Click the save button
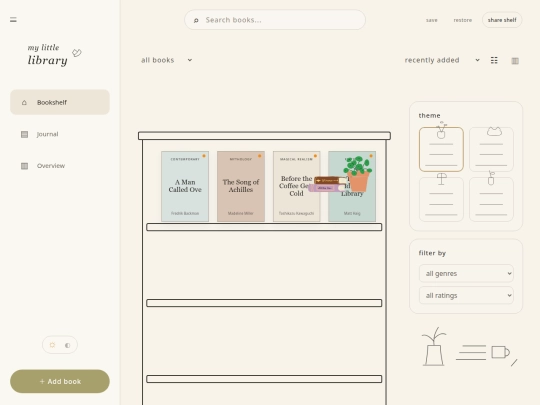Viewport: 540px width, 405px height. pyautogui.click(x=432, y=20)
